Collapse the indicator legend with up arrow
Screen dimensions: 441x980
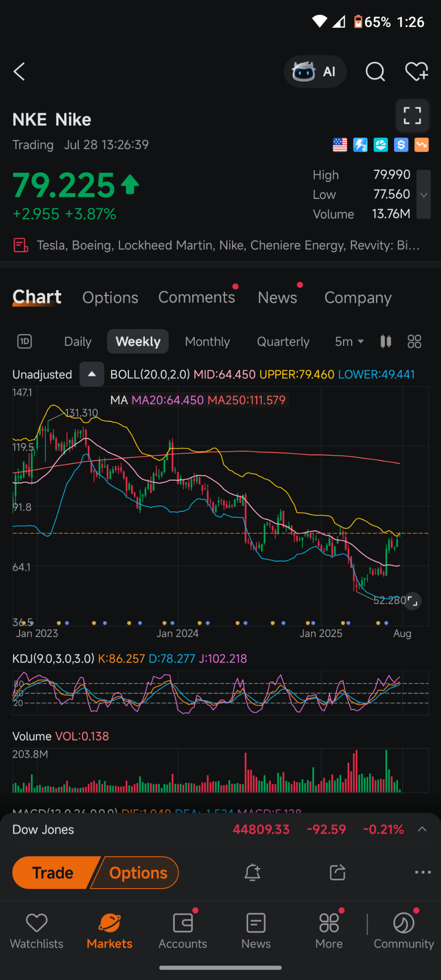click(x=92, y=374)
